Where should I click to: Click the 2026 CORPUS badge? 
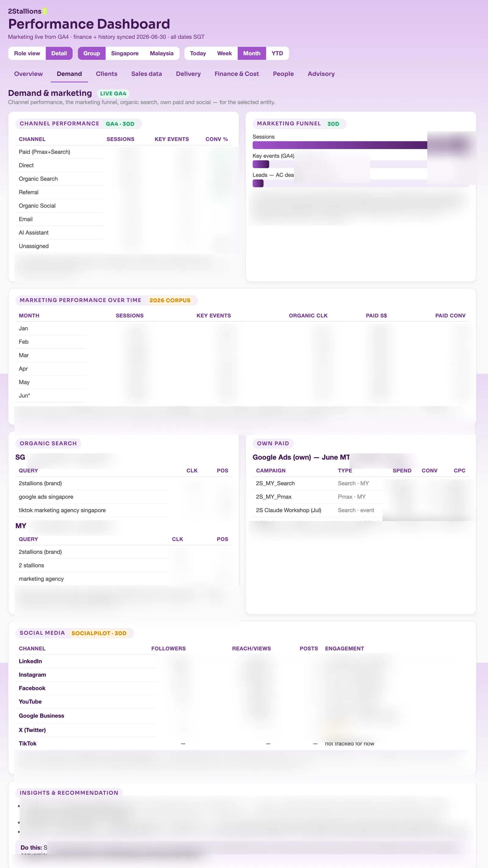click(x=170, y=300)
